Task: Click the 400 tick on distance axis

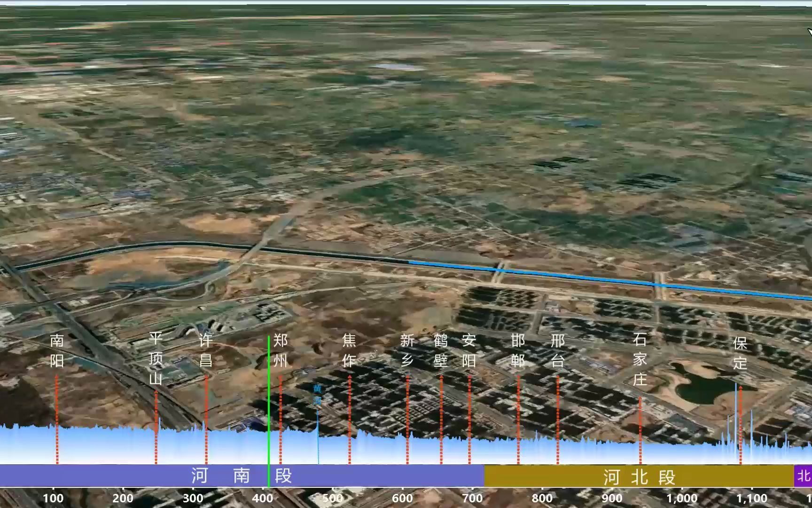Action: click(x=262, y=498)
